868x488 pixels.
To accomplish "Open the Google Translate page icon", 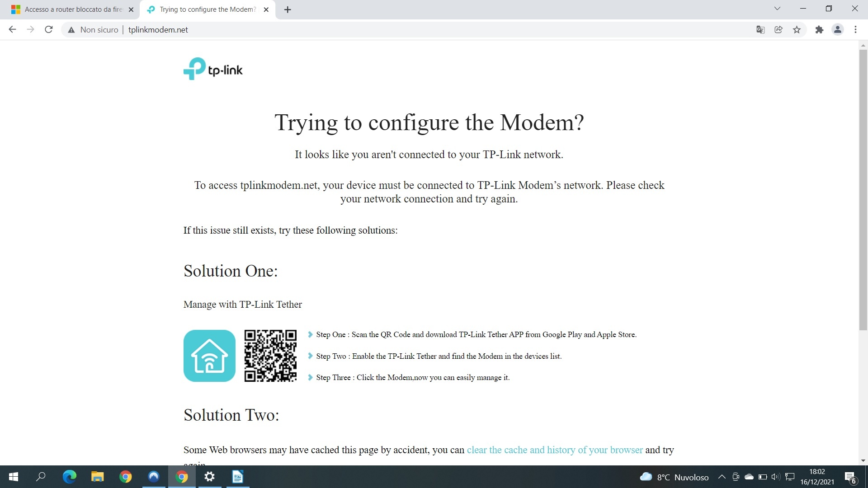I will [x=760, y=30].
